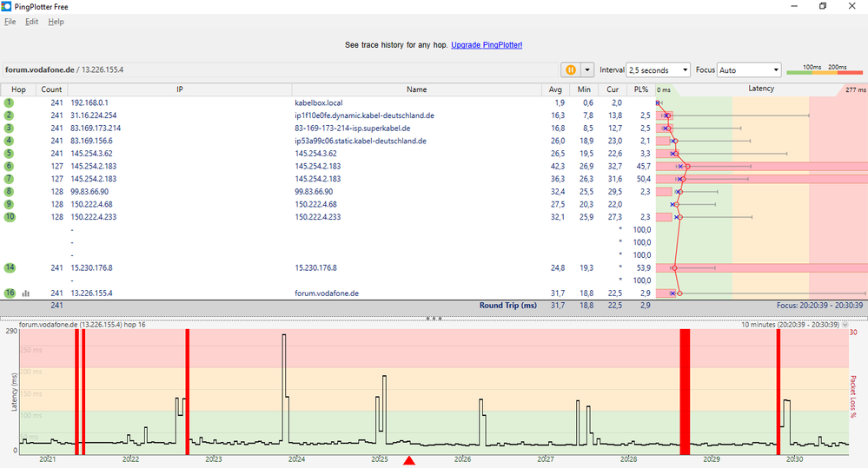
Task: Click the Round Trip (ms) summary label
Action: pos(507,306)
